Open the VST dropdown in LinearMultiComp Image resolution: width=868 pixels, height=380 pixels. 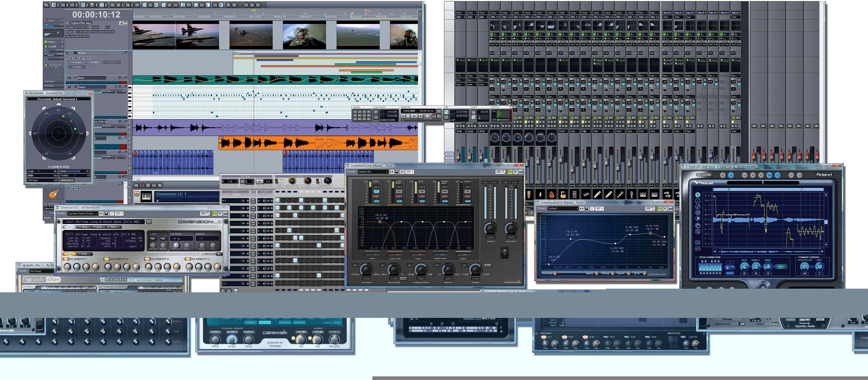pyautogui.click(x=410, y=172)
